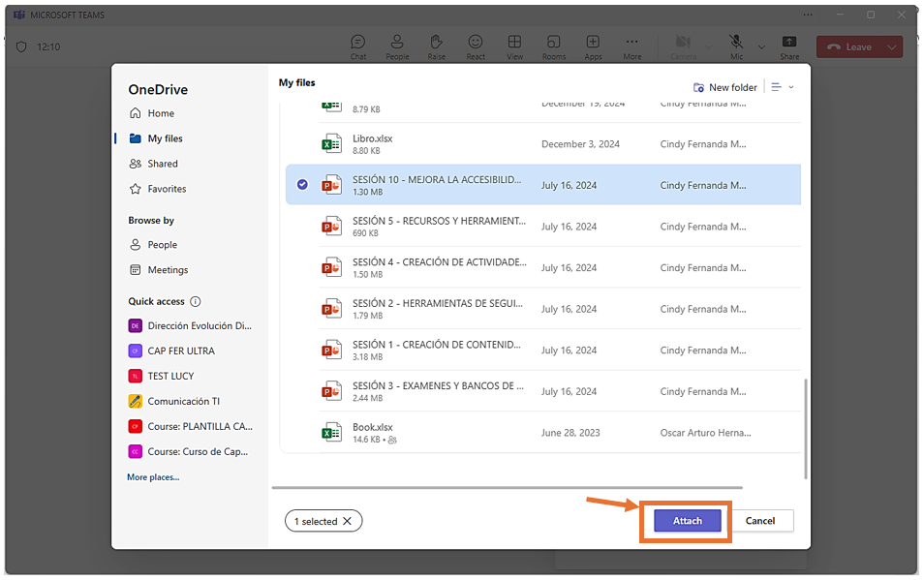This screenshot has height=580, width=924.
Task: Open the Shared section
Action: pyautogui.click(x=162, y=164)
